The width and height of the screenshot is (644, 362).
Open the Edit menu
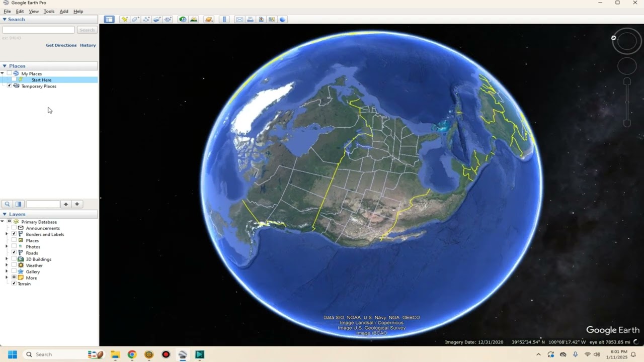[x=20, y=11]
